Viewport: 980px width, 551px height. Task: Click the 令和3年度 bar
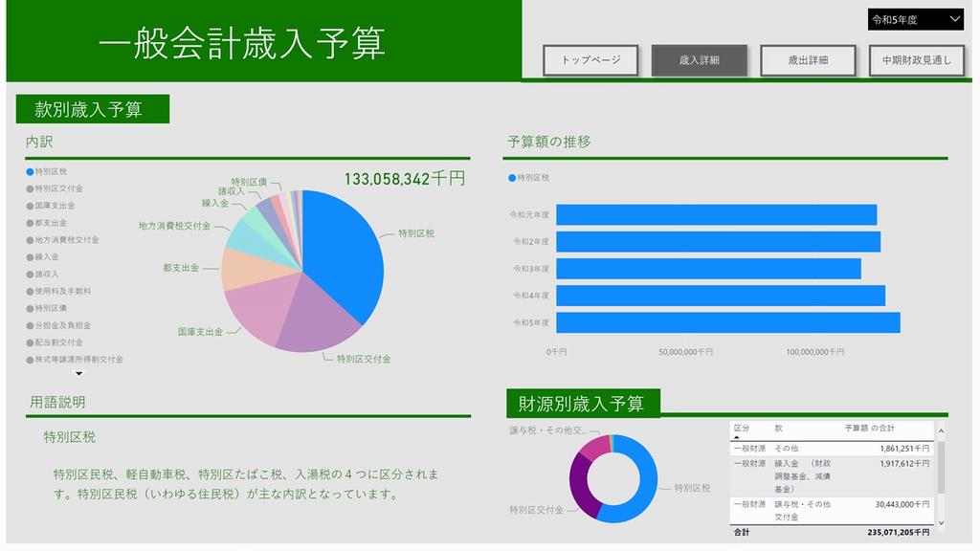tap(708, 269)
